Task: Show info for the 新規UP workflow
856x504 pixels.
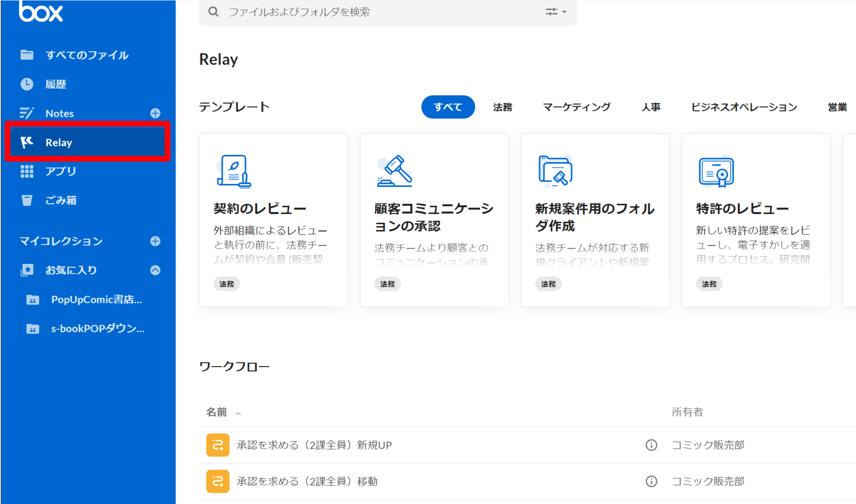Action: point(651,445)
